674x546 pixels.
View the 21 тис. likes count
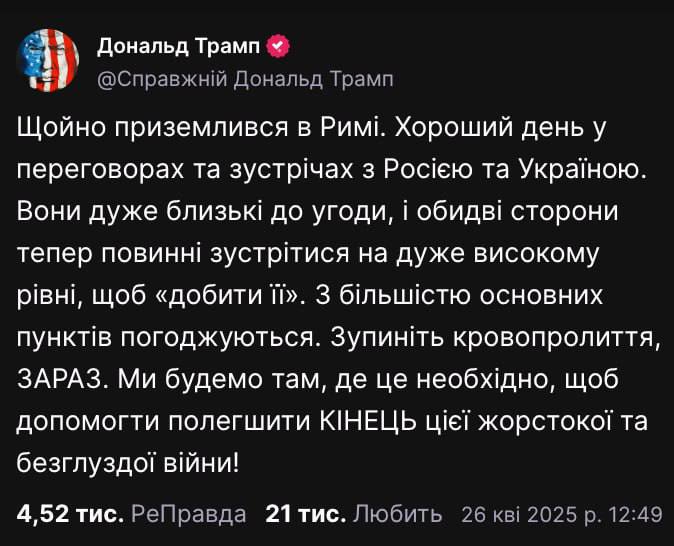coord(306,514)
